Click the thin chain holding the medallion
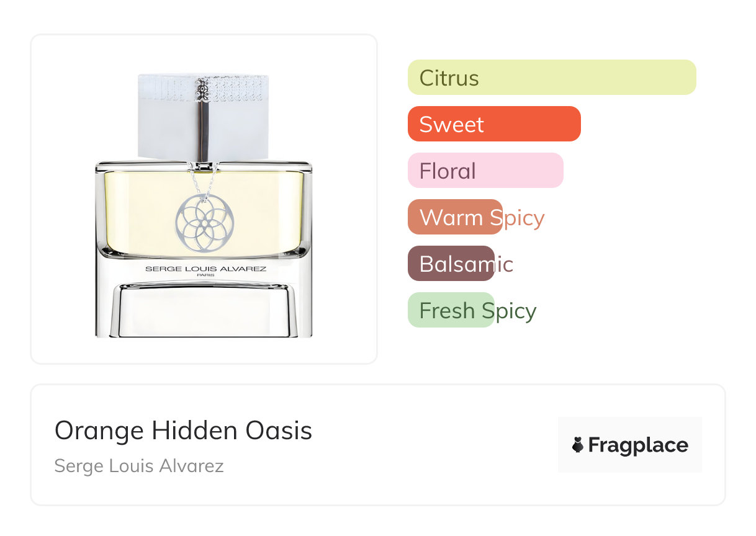 211,181
